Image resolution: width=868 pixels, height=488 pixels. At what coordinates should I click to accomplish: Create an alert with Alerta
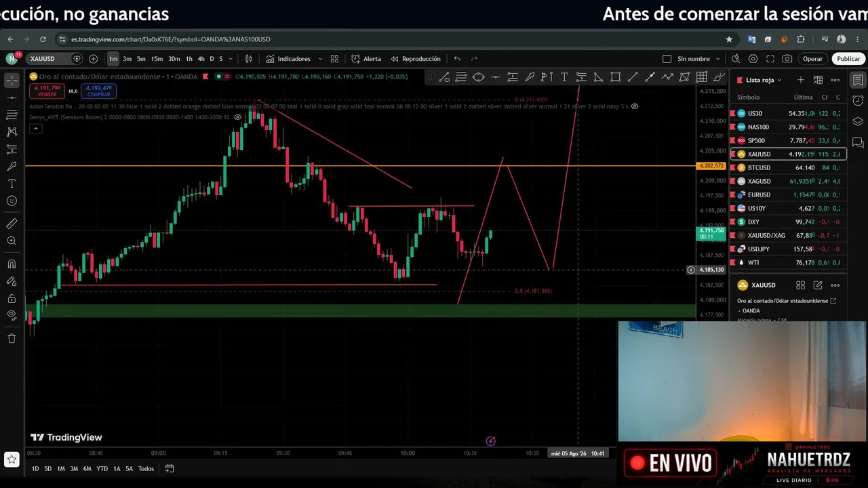pyautogui.click(x=366, y=59)
